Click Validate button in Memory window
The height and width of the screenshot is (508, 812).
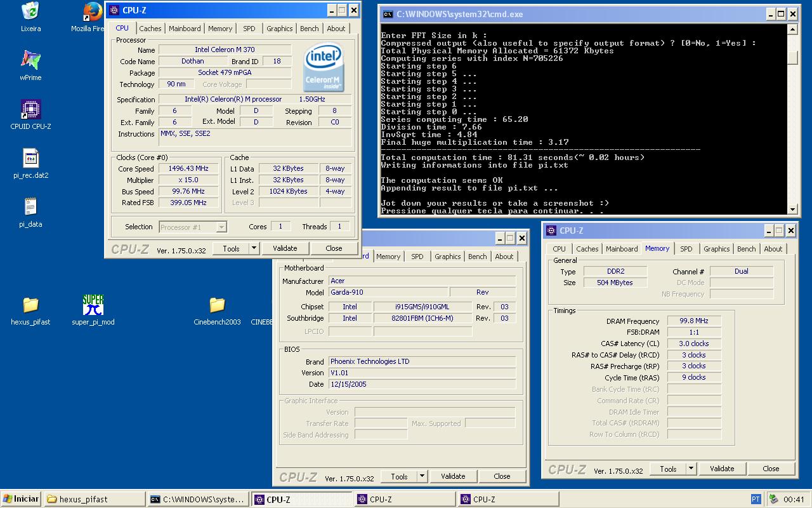point(722,469)
